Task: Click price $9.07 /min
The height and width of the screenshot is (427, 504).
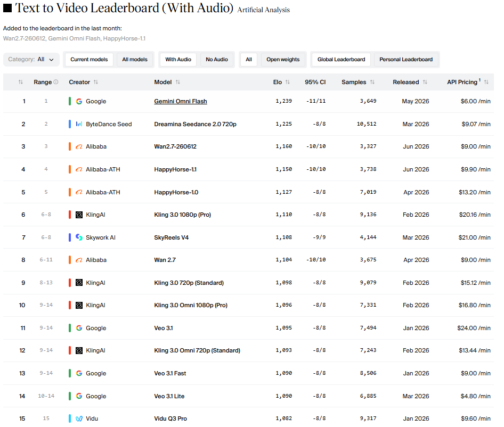Action: pos(476,124)
